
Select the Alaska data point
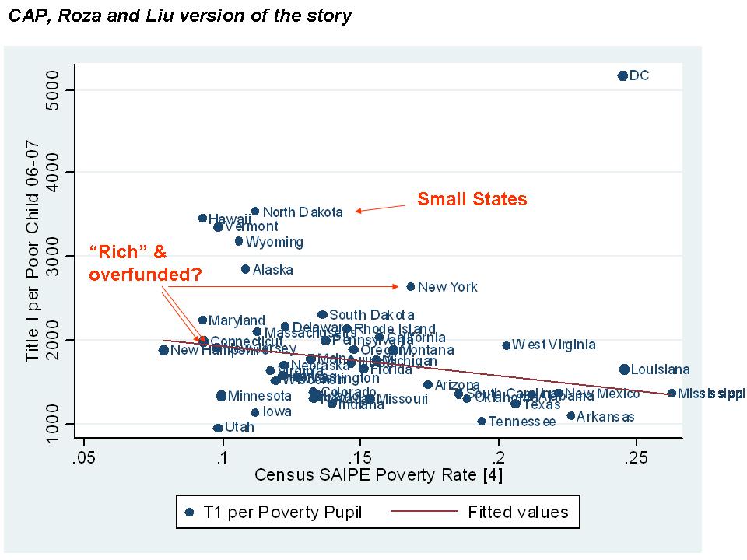(245, 269)
